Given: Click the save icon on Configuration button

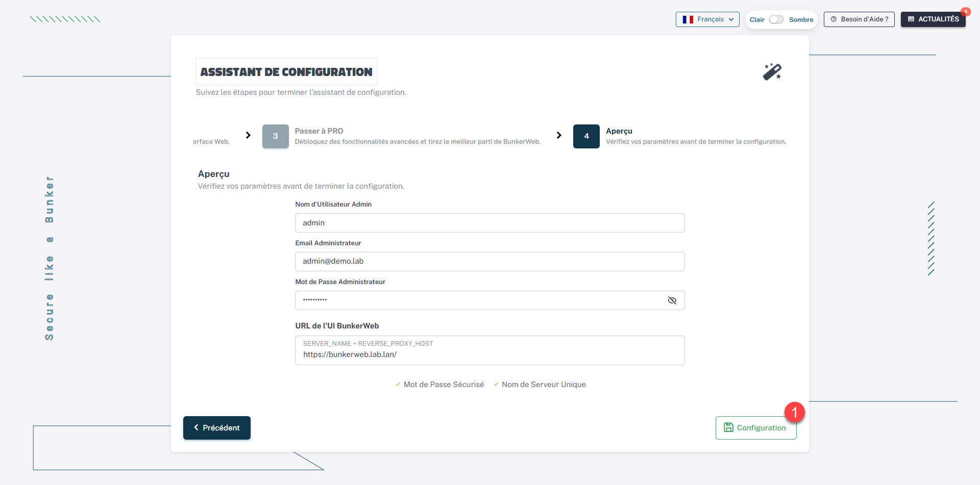Looking at the screenshot, I should 728,427.
